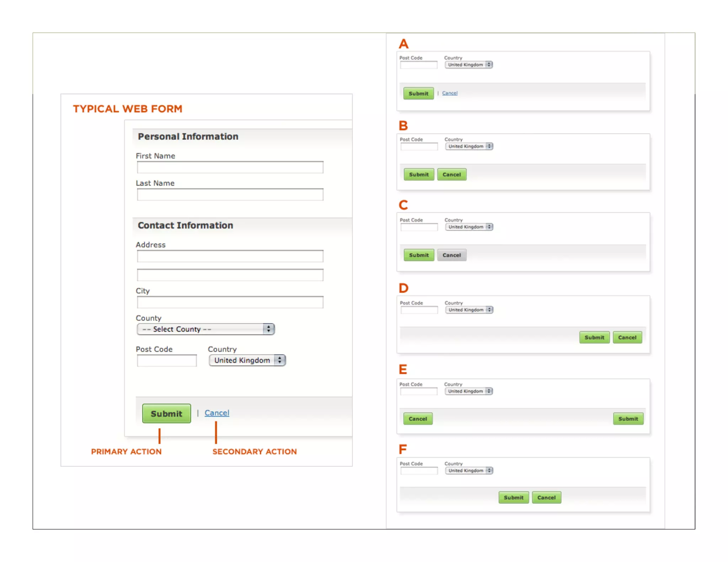Viewport: 728px width, 562px height.
Task: Expand Country dropdown in example F
Action: (469, 471)
